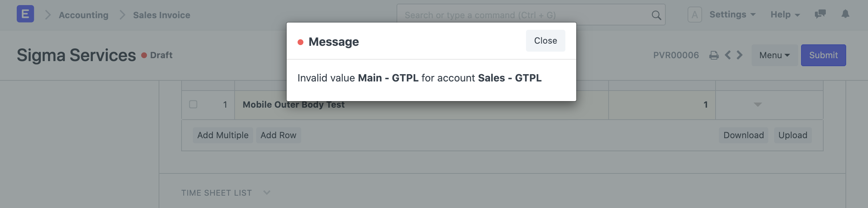Go to previous document arrow
The image size is (868, 208).
(x=728, y=55)
